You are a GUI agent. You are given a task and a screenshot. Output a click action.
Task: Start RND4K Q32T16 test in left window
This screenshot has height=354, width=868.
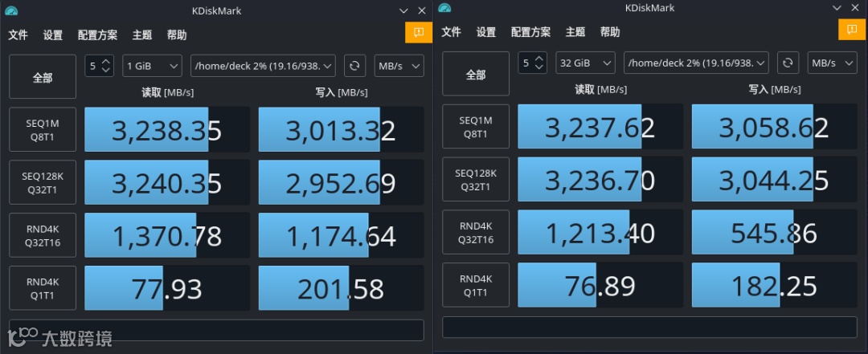click(x=43, y=235)
